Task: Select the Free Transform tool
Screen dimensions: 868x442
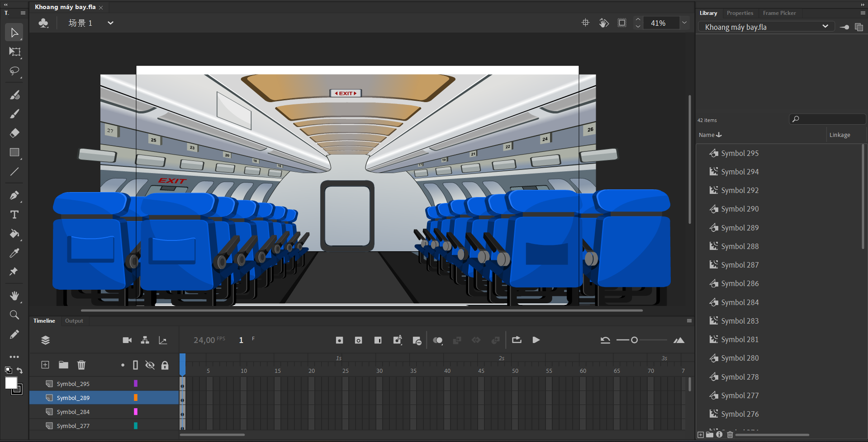Action: [x=14, y=52]
